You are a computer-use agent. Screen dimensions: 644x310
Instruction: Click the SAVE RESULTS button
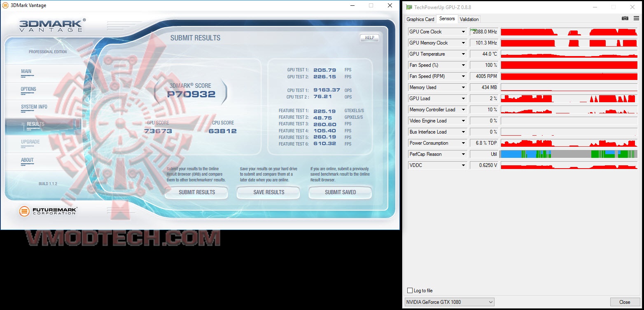click(x=268, y=192)
